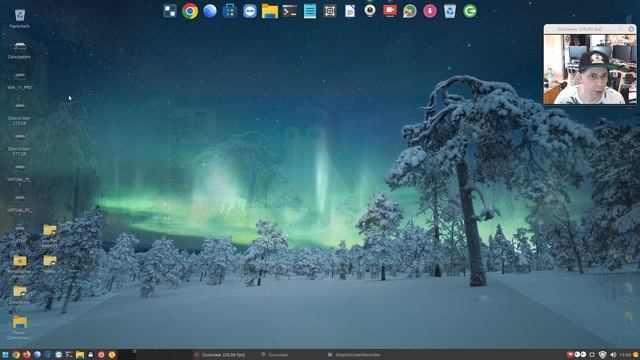Click the red recorder tray icon
640x360 pixels.
tap(570, 355)
